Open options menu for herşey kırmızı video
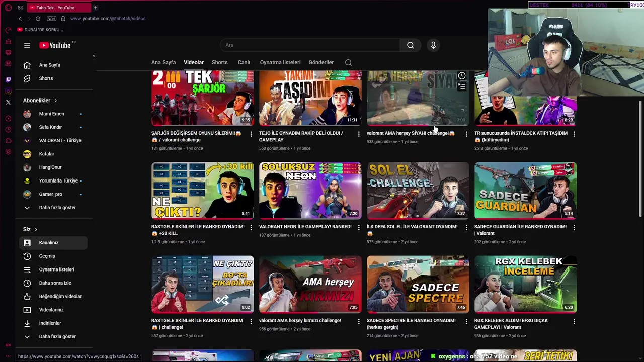 pos(359,321)
